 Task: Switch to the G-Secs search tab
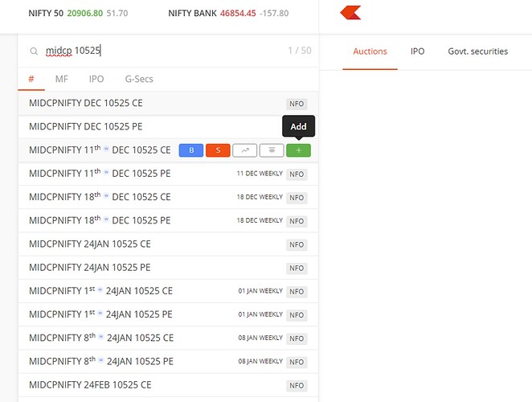[139, 79]
